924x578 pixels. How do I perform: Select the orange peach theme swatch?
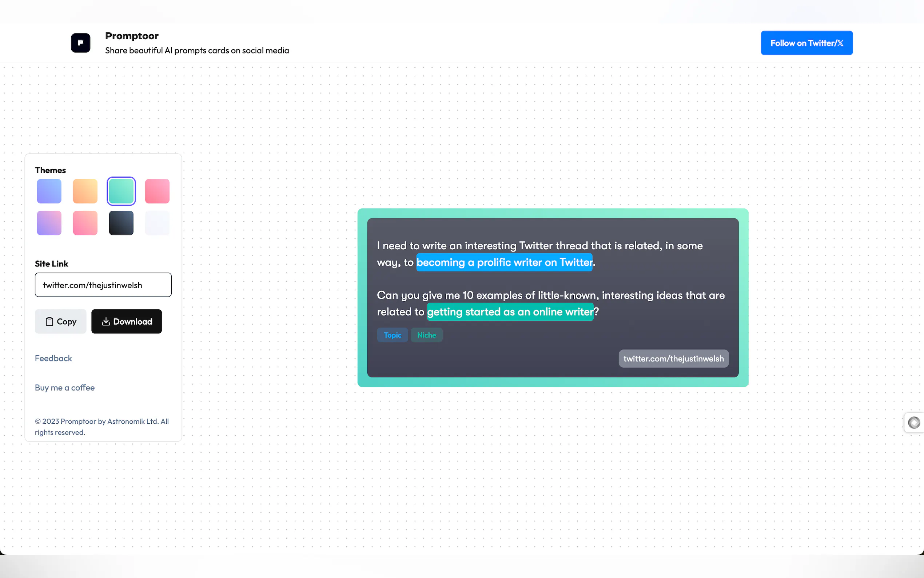(x=85, y=191)
